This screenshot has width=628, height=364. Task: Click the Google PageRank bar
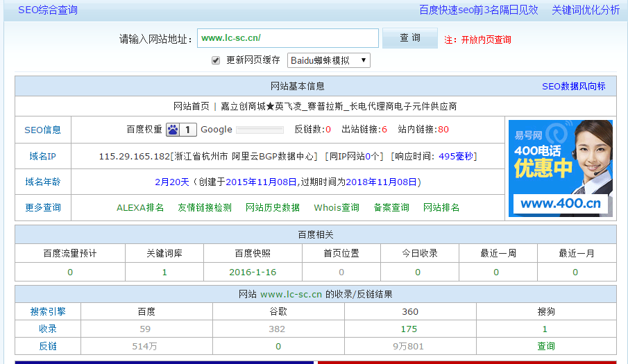pyautogui.click(x=260, y=130)
